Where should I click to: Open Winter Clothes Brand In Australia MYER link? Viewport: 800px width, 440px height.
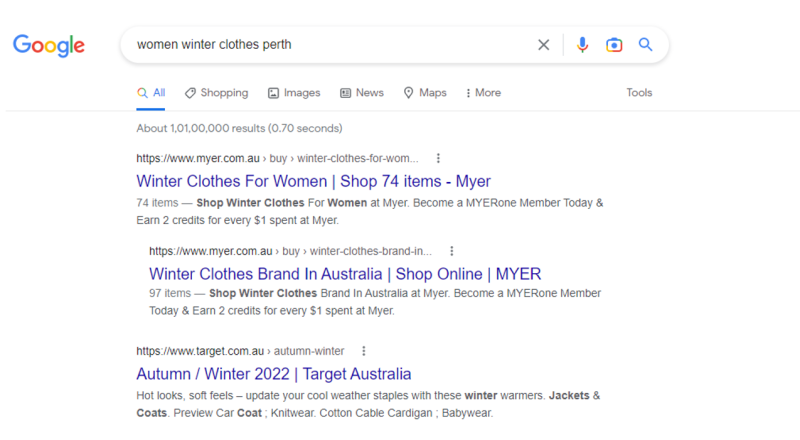(x=345, y=274)
